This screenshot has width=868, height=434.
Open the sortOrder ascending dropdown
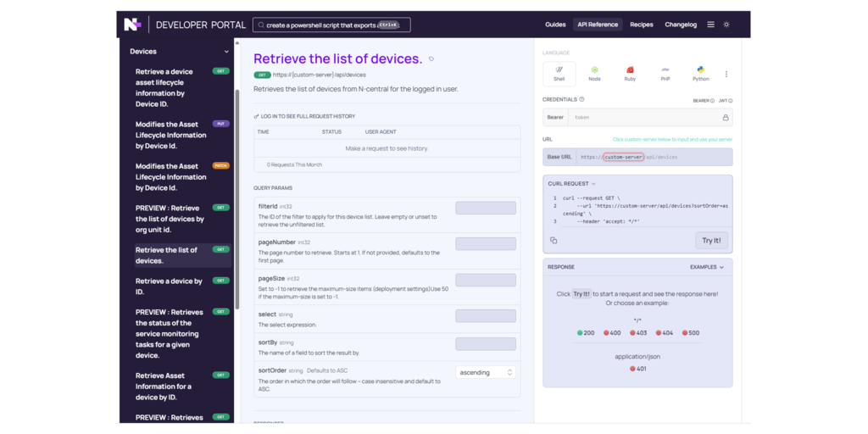point(486,373)
